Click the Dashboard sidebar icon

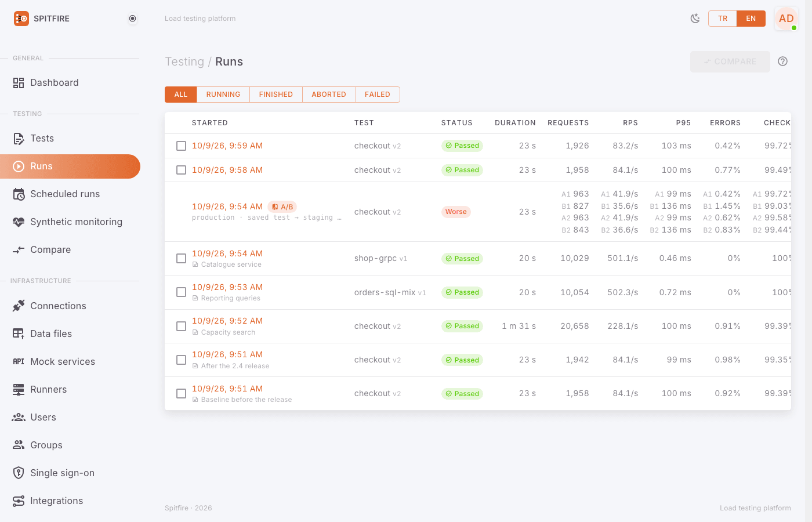pyautogui.click(x=19, y=83)
